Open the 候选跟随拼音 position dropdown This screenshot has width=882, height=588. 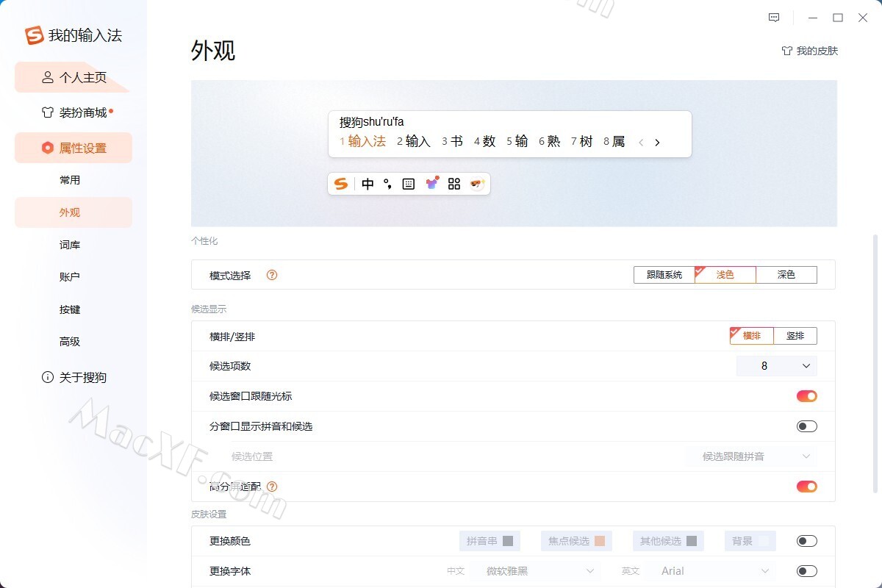pos(751,456)
